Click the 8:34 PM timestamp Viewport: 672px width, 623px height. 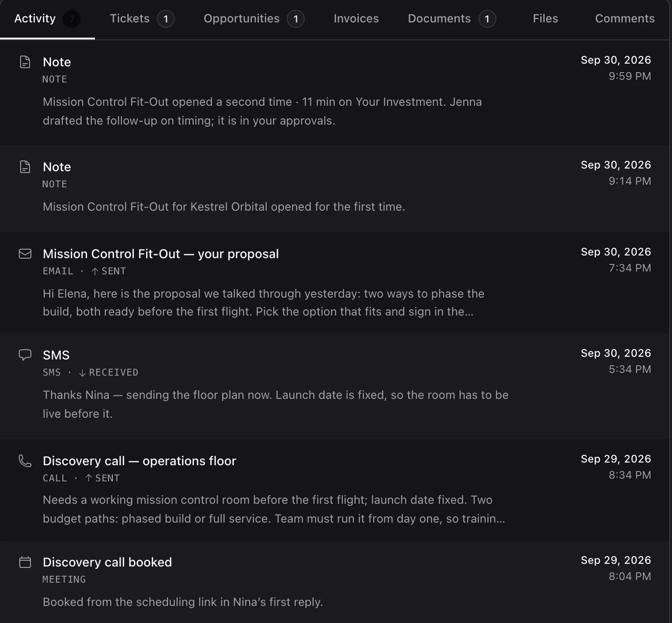[629, 475]
